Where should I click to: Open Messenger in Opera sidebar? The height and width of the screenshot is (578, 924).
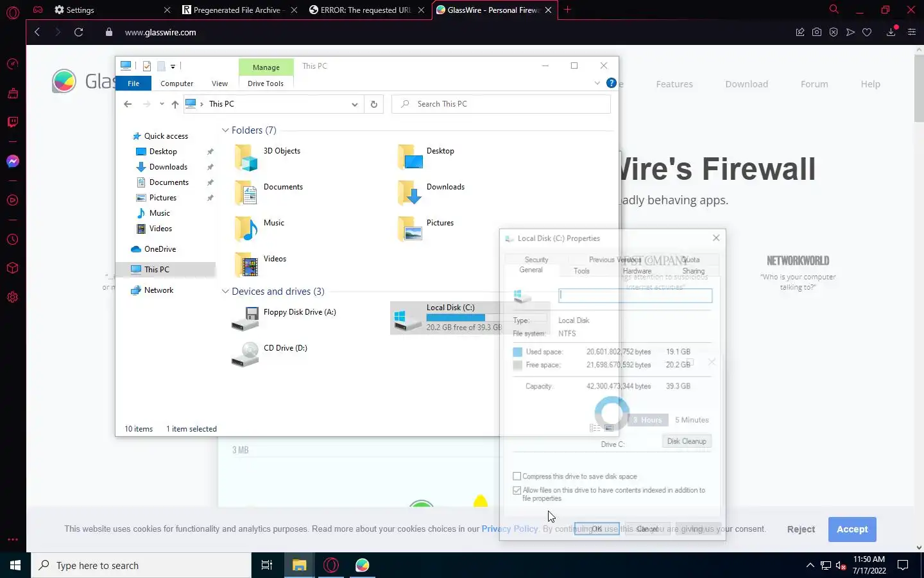(x=13, y=161)
